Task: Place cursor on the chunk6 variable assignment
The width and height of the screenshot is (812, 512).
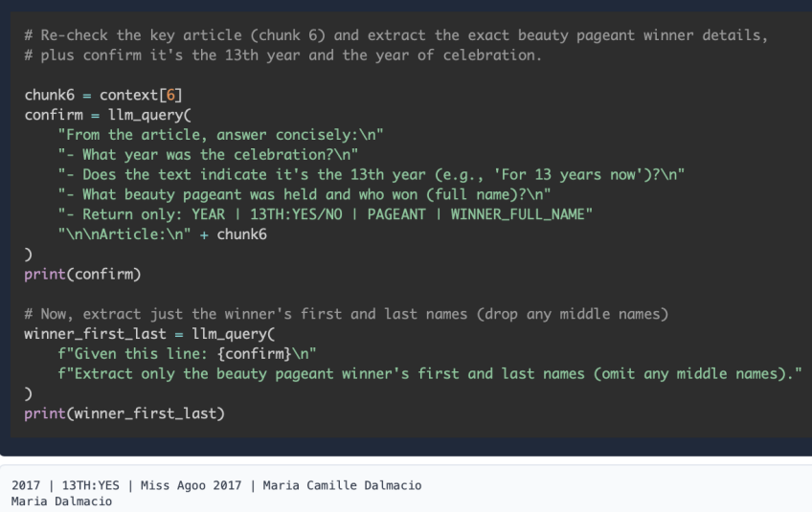Action: click(103, 96)
